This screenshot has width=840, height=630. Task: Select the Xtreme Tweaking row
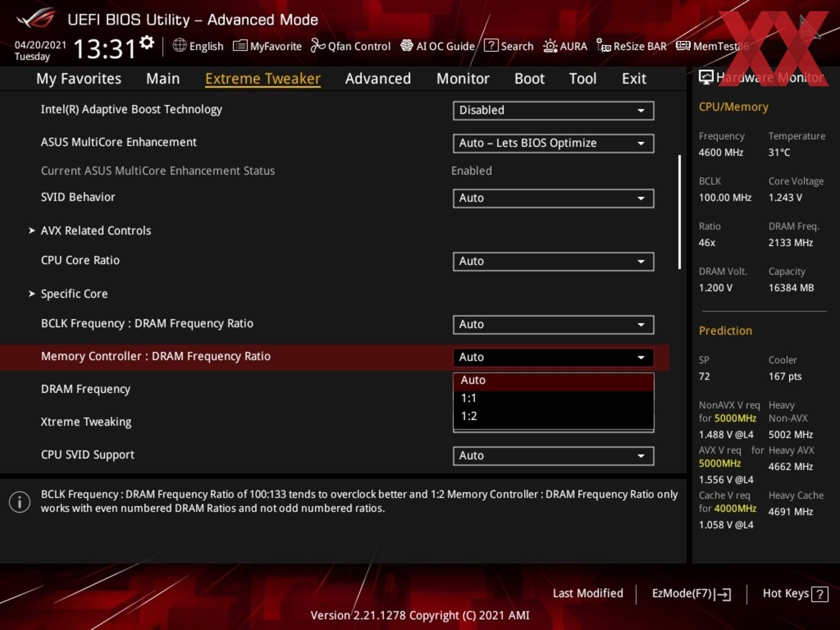tap(334, 422)
